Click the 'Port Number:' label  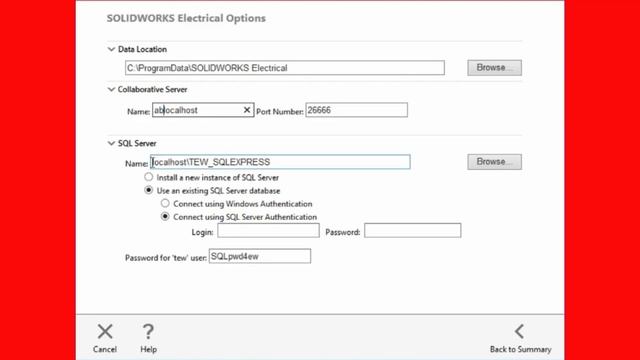pyautogui.click(x=280, y=111)
